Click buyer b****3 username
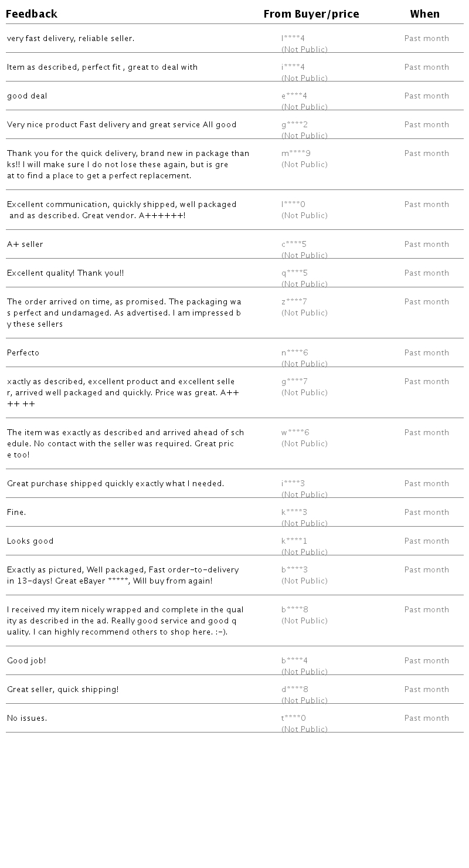 [x=294, y=570]
